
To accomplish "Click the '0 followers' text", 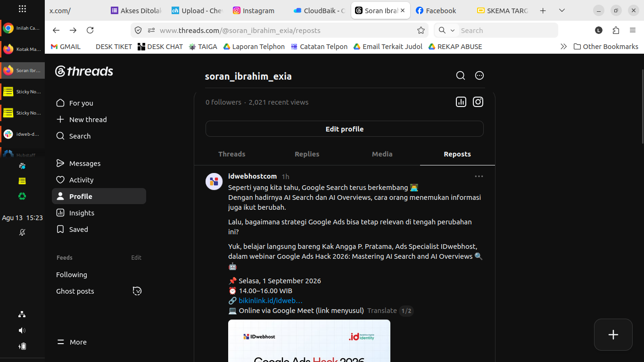I will tap(223, 102).
